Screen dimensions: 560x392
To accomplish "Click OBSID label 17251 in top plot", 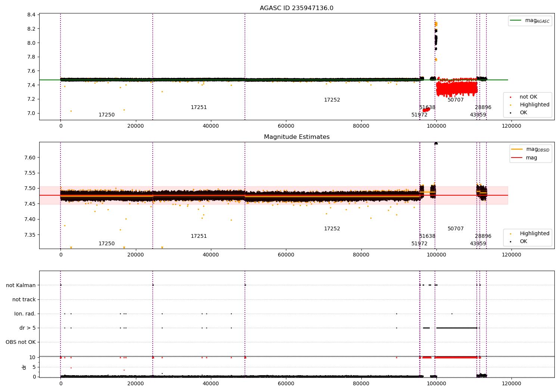I will tap(199, 108).
